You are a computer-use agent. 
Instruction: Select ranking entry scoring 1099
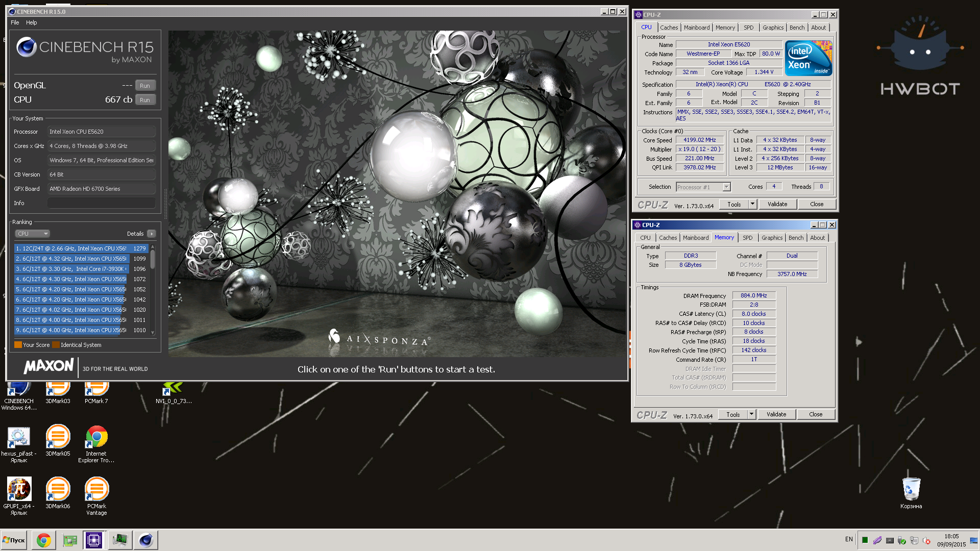pos(81,259)
